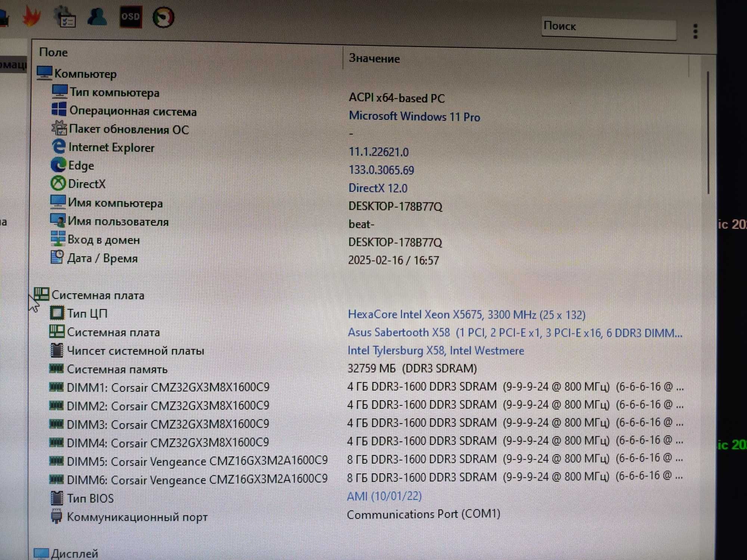Click the Пакет обновления ОС gear icon
This screenshot has height=560, width=747.
(x=59, y=128)
